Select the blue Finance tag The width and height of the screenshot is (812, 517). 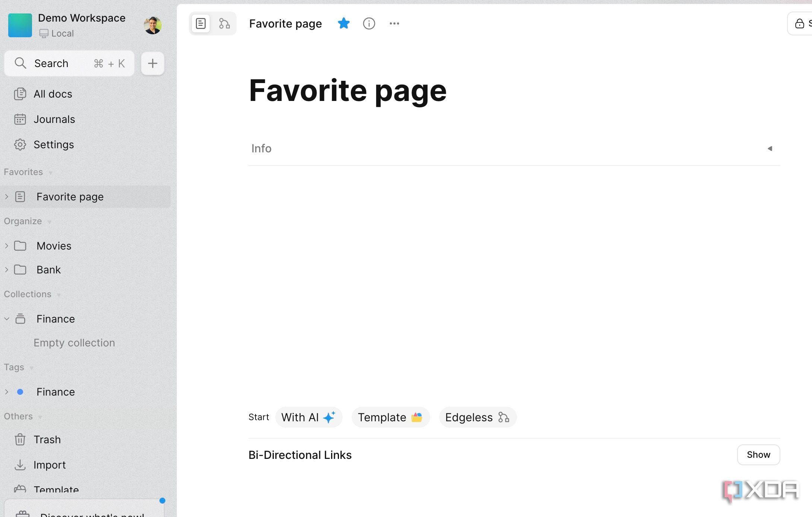coord(55,392)
